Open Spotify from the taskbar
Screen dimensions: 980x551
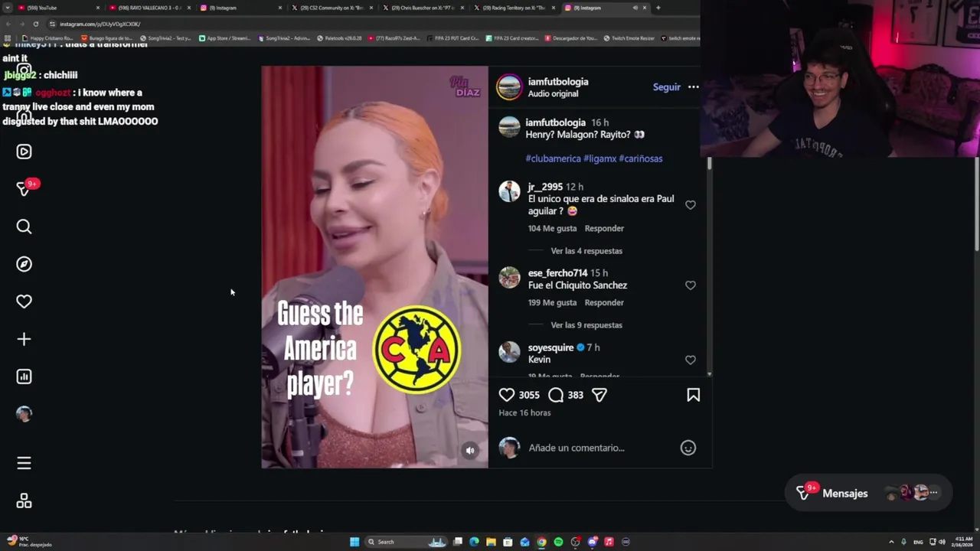click(558, 542)
